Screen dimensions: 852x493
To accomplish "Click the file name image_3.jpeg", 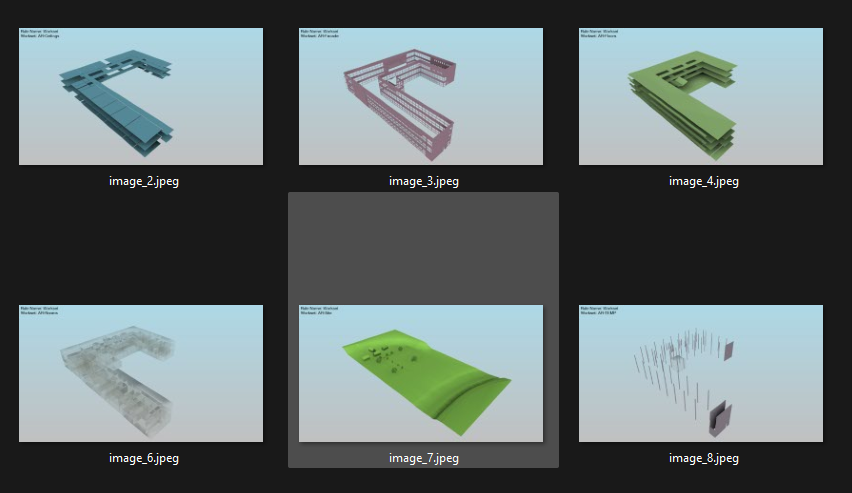I will coord(424,181).
